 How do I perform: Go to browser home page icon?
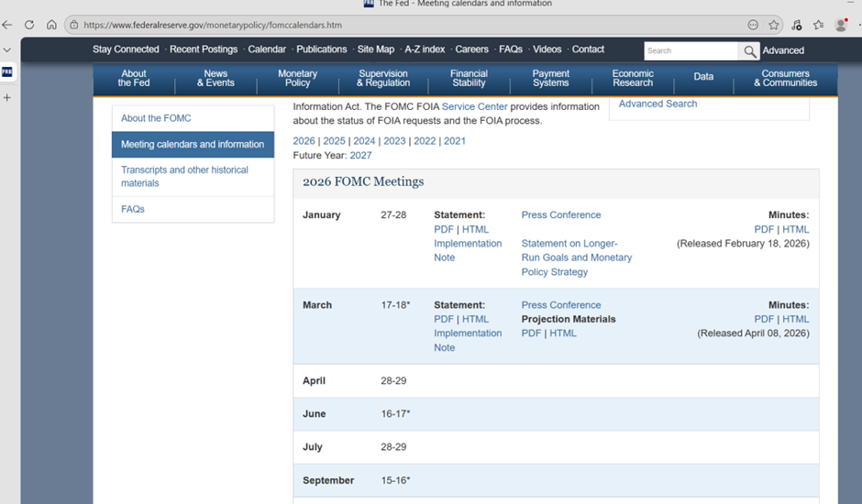pyautogui.click(x=51, y=25)
